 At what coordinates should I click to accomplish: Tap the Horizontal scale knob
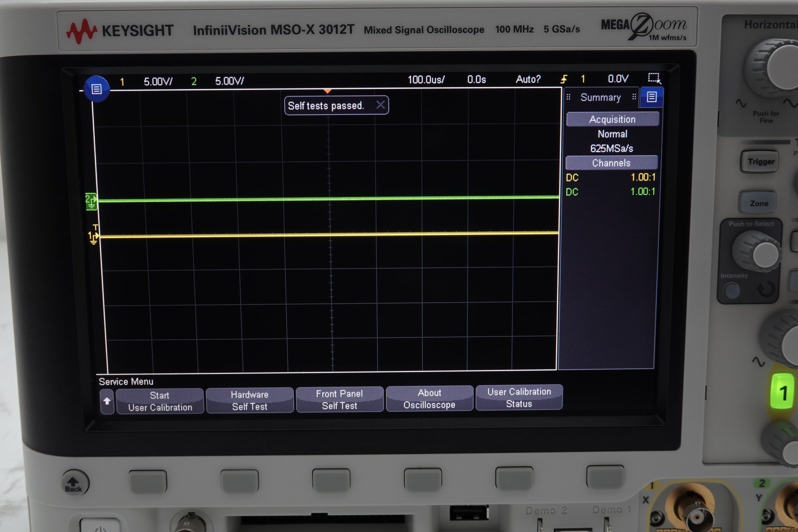[x=773, y=67]
